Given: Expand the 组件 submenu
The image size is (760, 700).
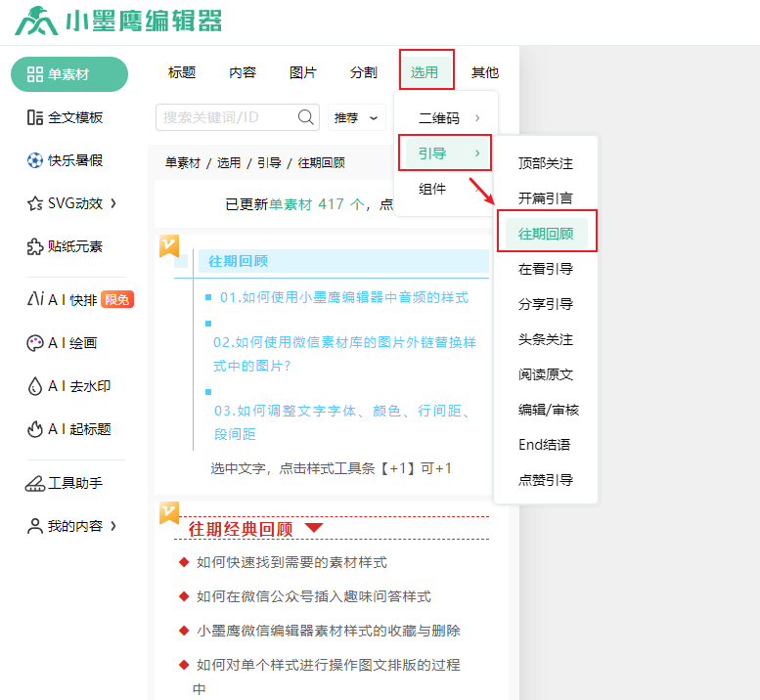Looking at the screenshot, I should pyautogui.click(x=446, y=189).
